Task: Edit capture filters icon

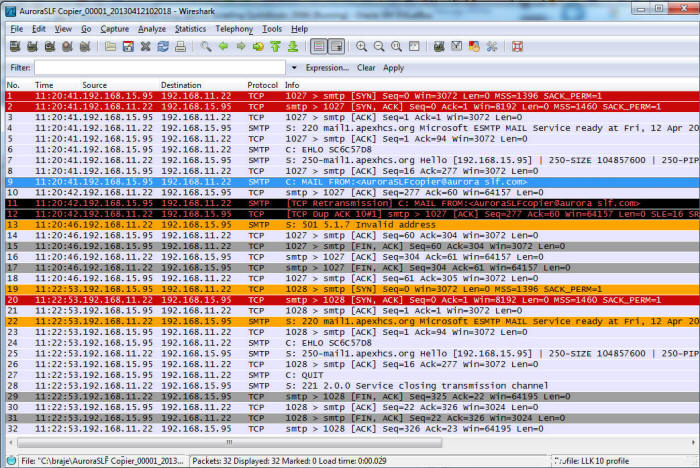Action: pyautogui.click(x=439, y=46)
